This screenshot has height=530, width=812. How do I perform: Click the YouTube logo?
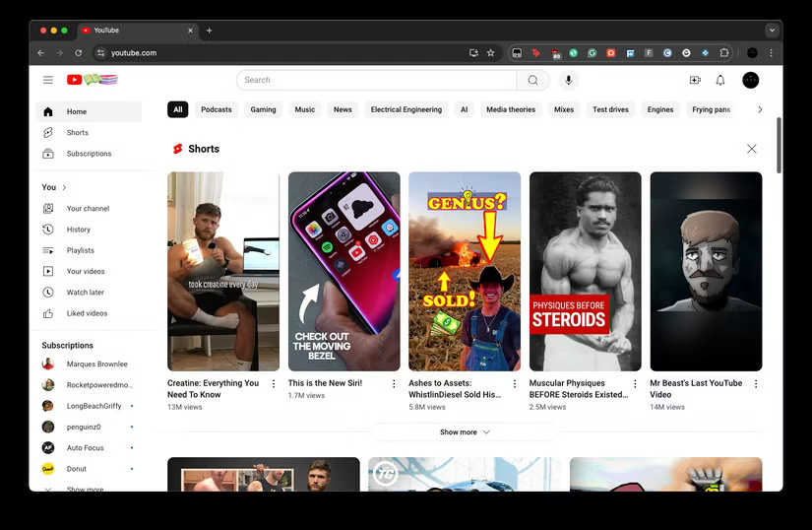tap(93, 80)
